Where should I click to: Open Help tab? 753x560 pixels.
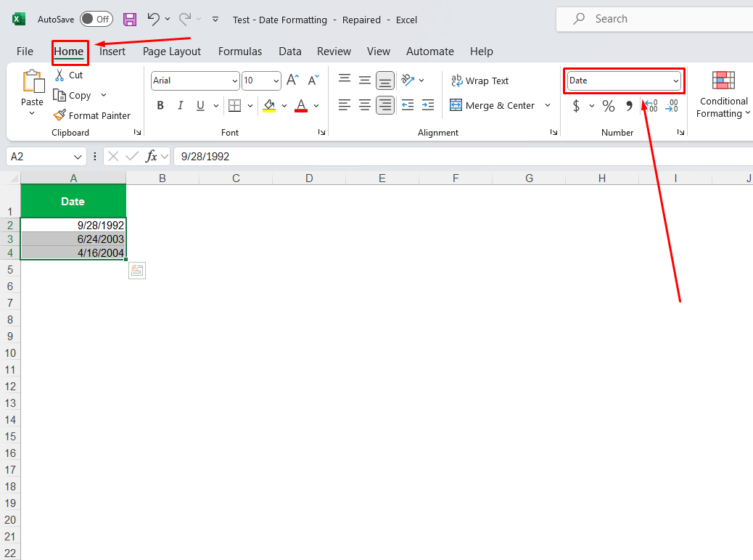pos(481,52)
